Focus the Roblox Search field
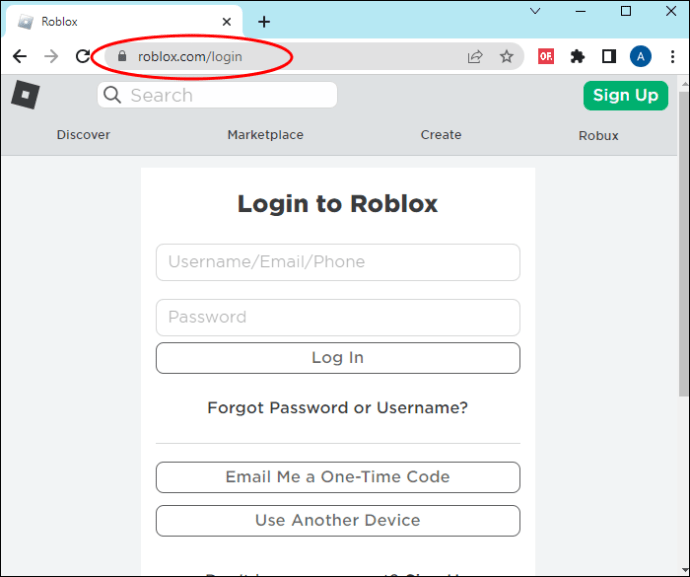This screenshot has width=690, height=577. pos(217,95)
